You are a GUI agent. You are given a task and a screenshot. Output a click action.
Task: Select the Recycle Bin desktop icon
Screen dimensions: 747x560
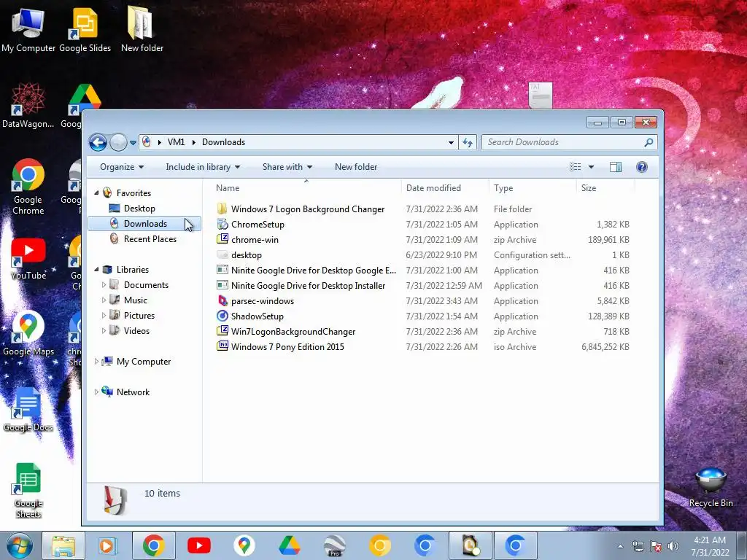click(711, 488)
